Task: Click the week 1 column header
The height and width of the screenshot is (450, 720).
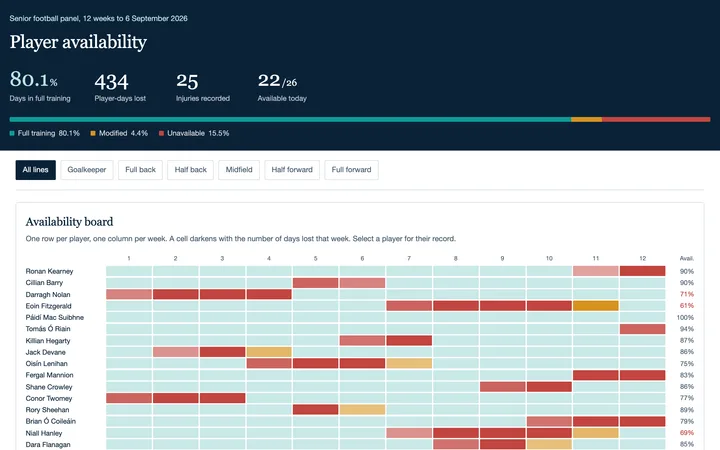Action: click(x=129, y=259)
